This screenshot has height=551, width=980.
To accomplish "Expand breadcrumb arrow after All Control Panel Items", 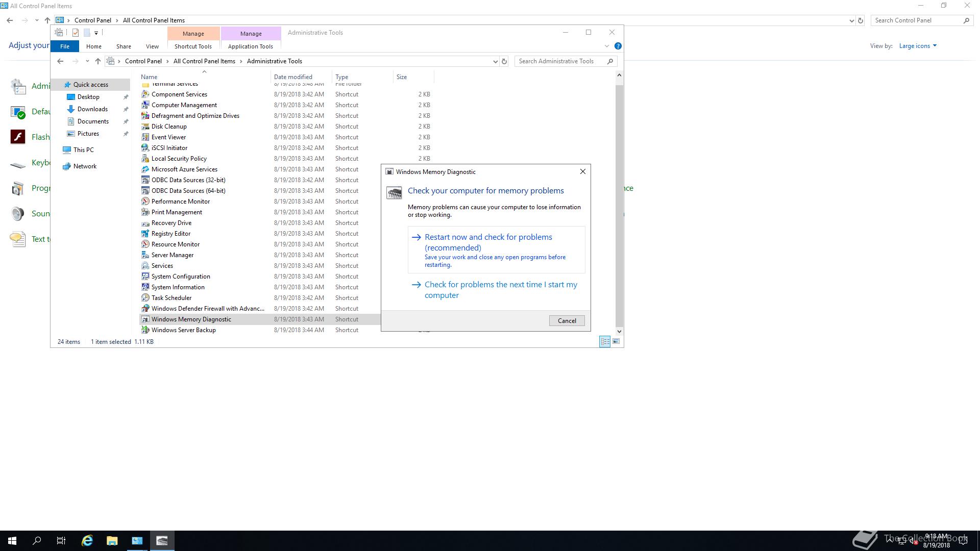I will (241, 61).
